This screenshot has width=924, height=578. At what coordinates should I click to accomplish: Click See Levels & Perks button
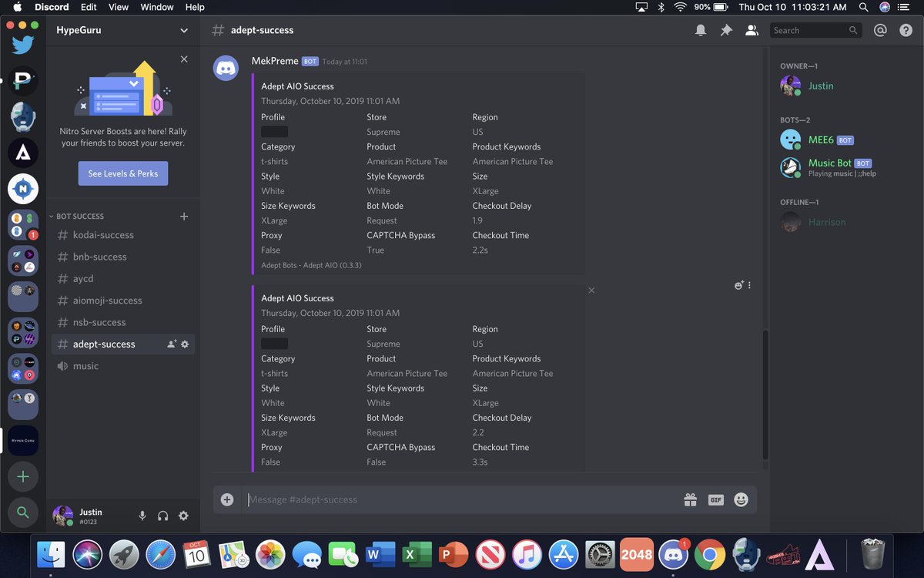coord(123,173)
